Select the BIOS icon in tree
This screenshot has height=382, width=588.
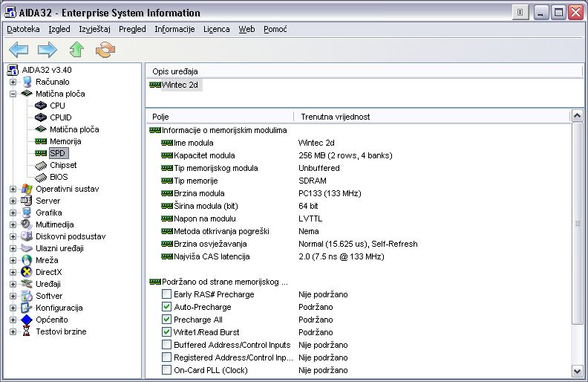41,177
